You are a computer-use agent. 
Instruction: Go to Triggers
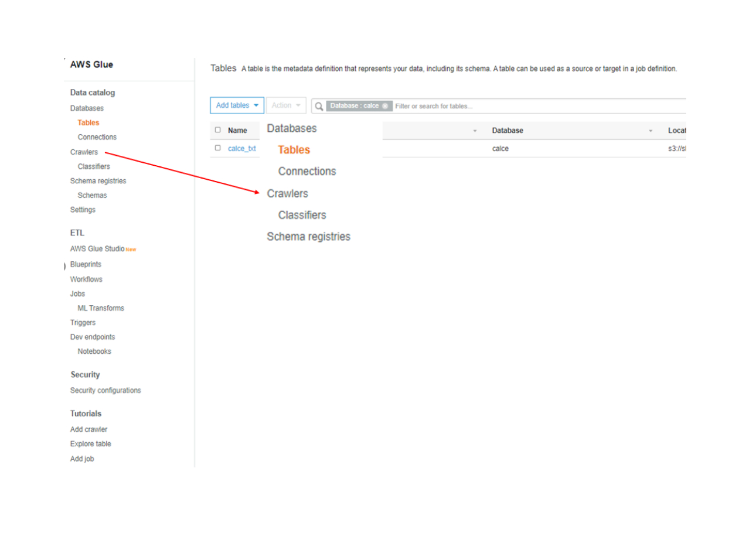83,323
